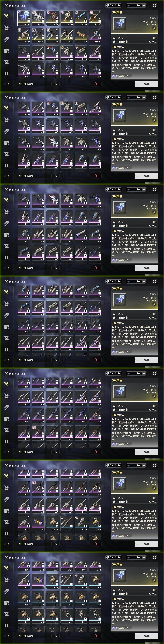Click the 5942116 shell credit counter
This screenshot has height=644, width=164.
click(x=113, y=5)
